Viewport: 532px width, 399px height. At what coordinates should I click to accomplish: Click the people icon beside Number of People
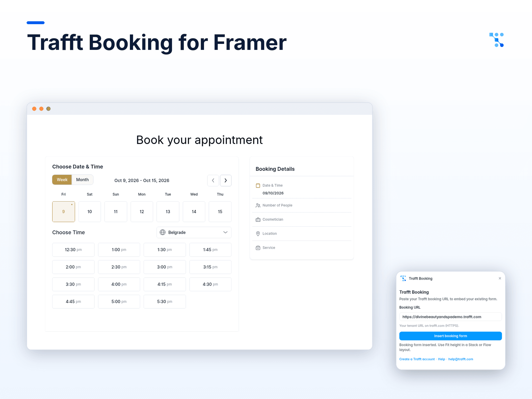[258, 205]
